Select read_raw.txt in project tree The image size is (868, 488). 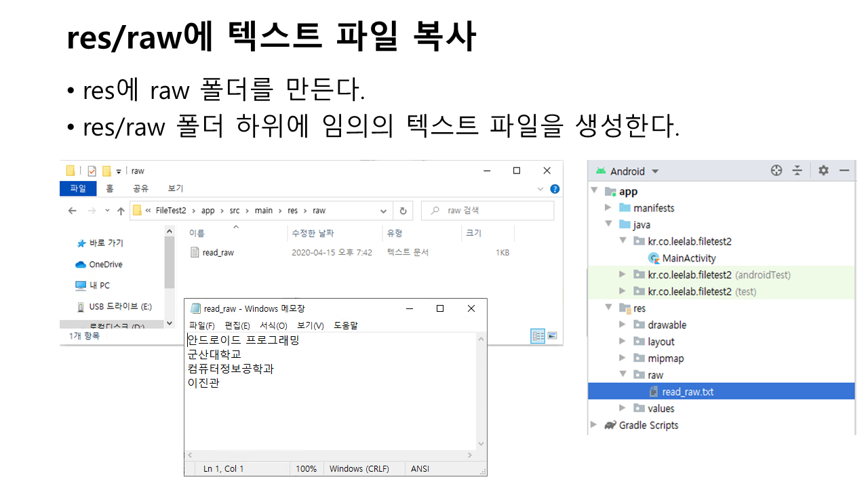[x=687, y=392]
